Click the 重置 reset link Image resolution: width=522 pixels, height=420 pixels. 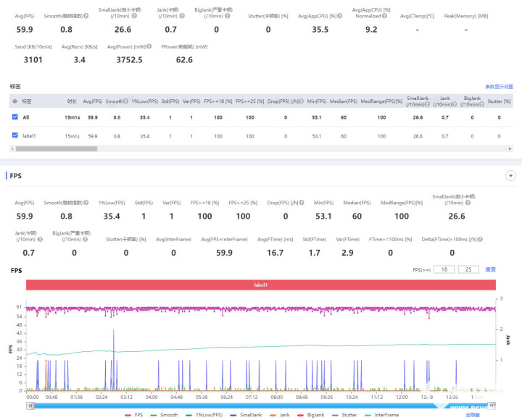(x=491, y=269)
